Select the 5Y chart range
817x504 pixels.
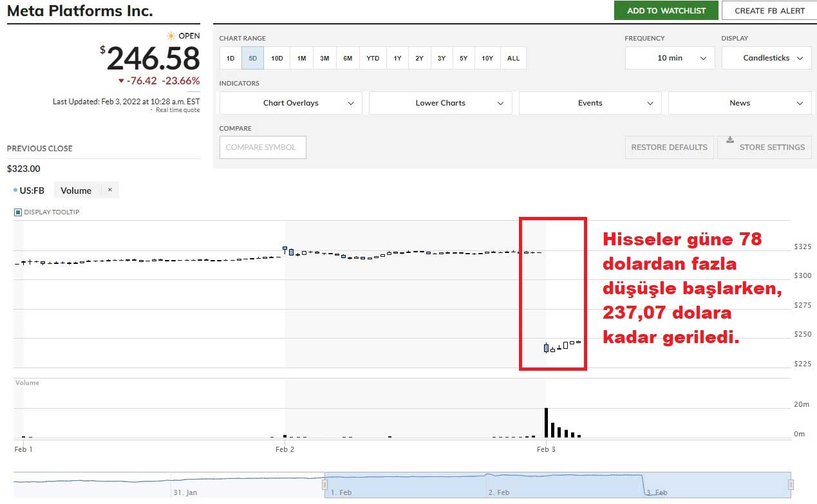[x=464, y=58]
